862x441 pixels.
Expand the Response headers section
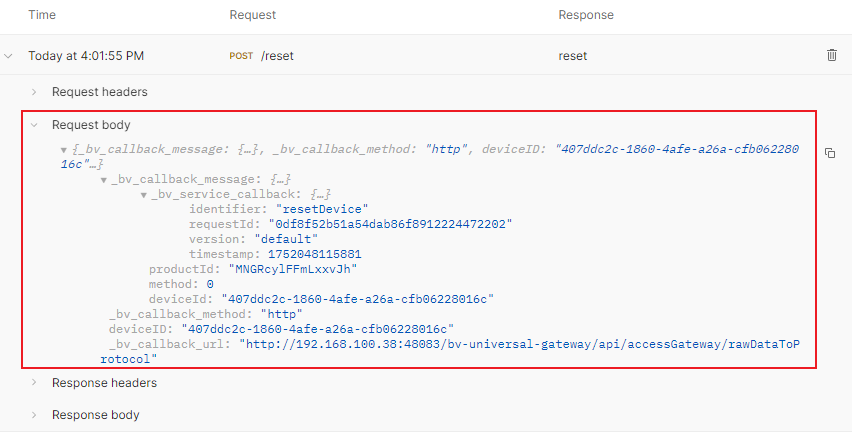point(34,382)
